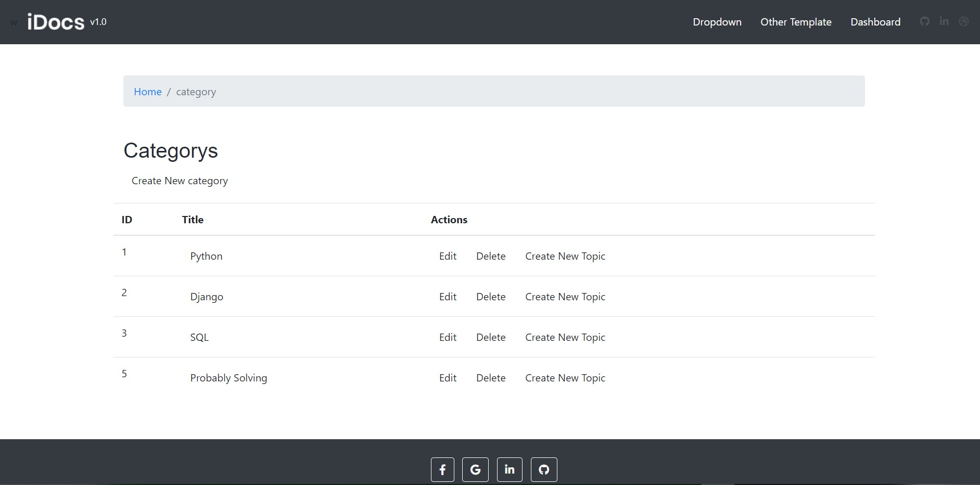This screenshot has height=485, width=980.
Task: Go to the Dashboard nav item
Action: tap(875, 22)
